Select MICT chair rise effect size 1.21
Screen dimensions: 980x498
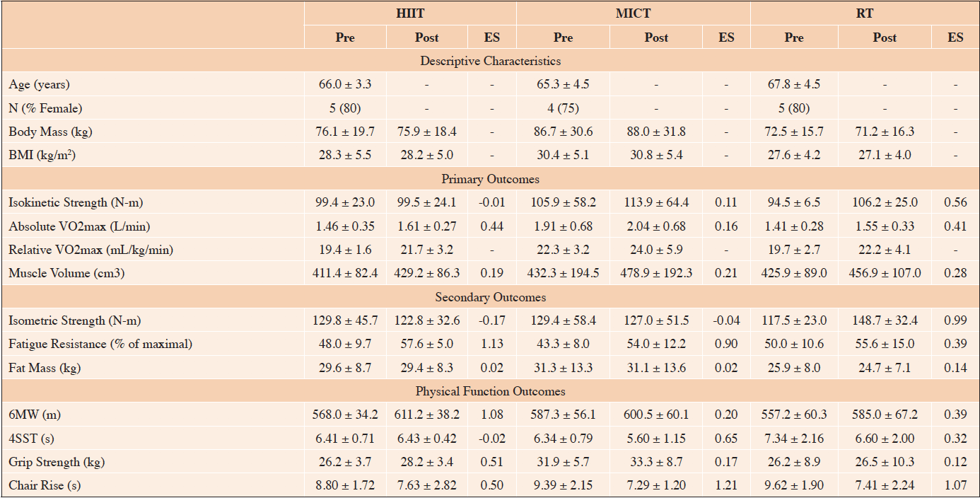[x=727, y=486]
